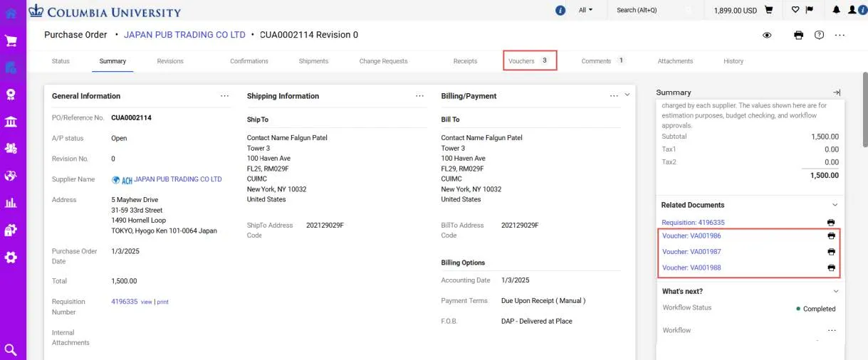This screenshot has width=868, height=360.
Task: Open JAPAN PUB TRADING CO LTD header link
Action: point(184,35)
